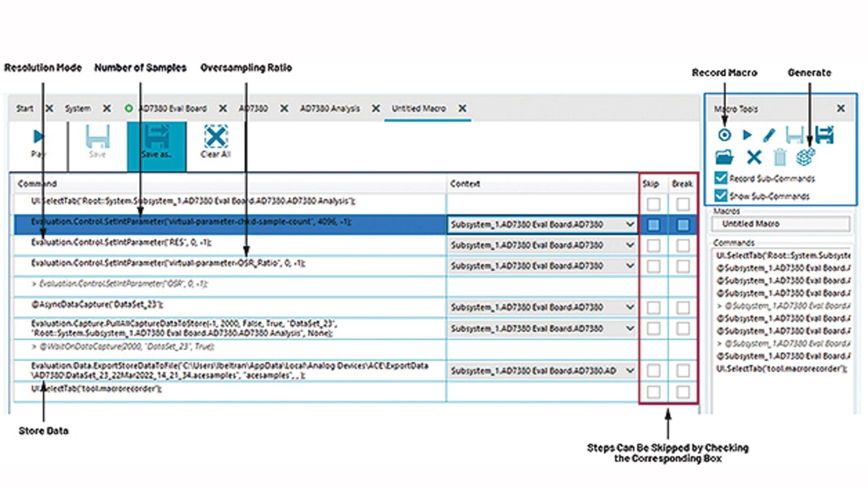Screen dimensions: 868x488
Task: Open Context dropdown for the ExportStoreDataToFile row
Action: (x=630, y=371)
